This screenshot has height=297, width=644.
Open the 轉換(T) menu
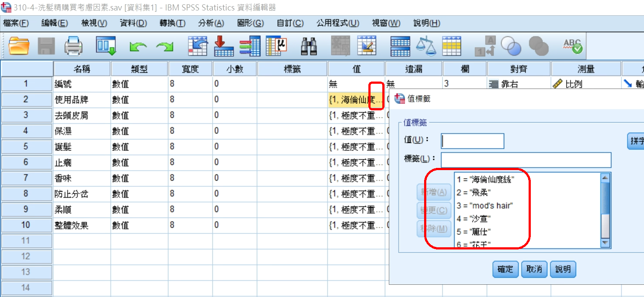(172, 23)
